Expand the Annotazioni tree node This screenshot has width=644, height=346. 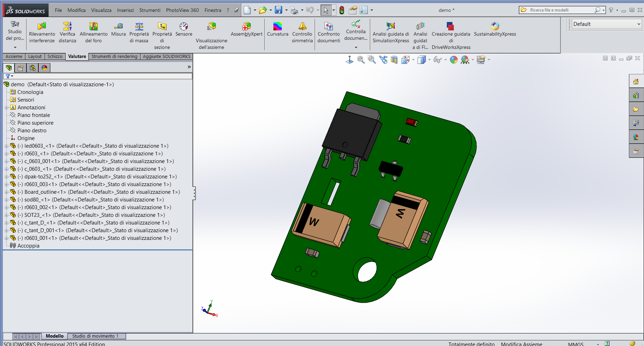click(x=6, y=108)
